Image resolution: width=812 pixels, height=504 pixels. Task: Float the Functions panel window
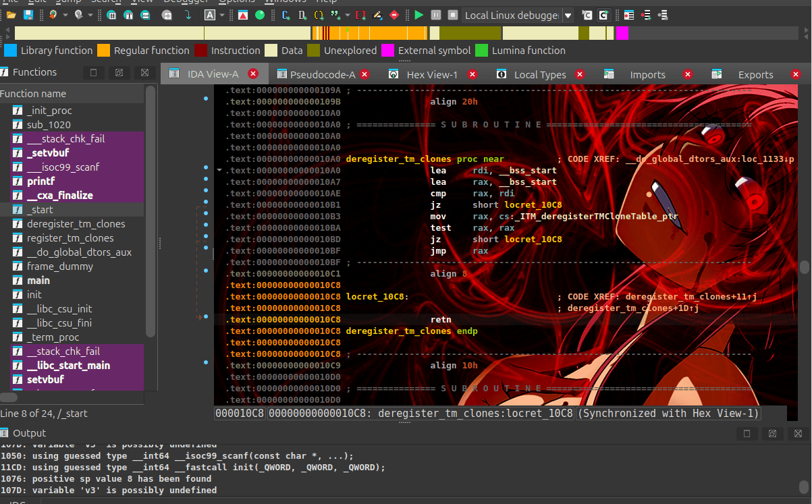click(x=119, y=72)
